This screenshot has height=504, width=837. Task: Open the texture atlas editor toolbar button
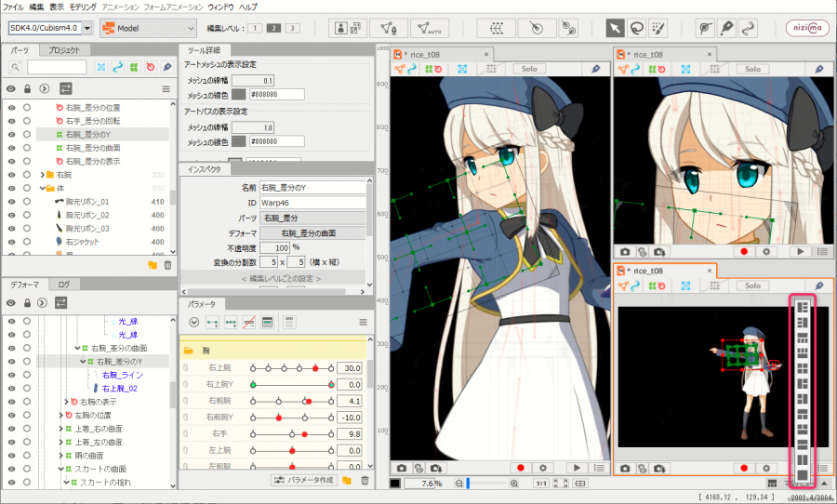pos(347,28)
